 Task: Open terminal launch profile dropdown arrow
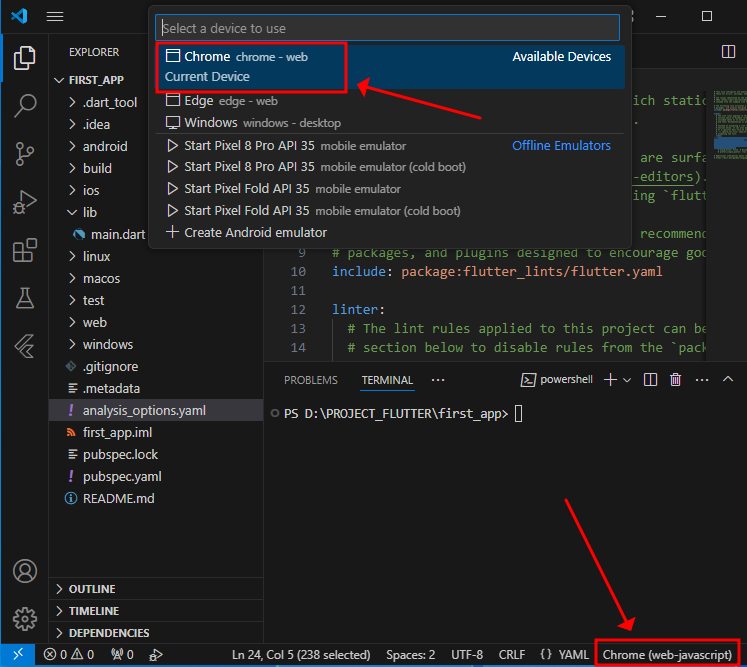click(x=627, y=380)
